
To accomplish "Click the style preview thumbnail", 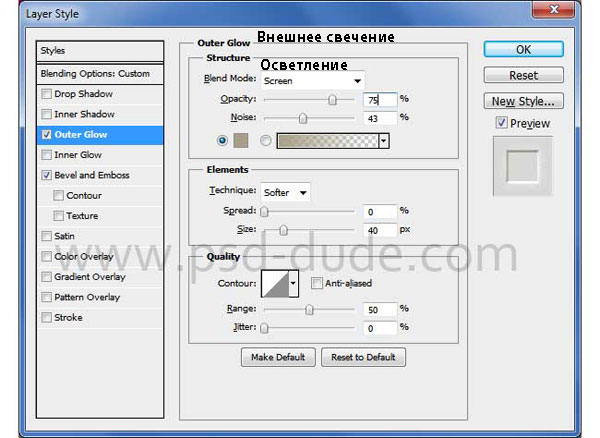I will pyautogui.click(x=523, y=166).
